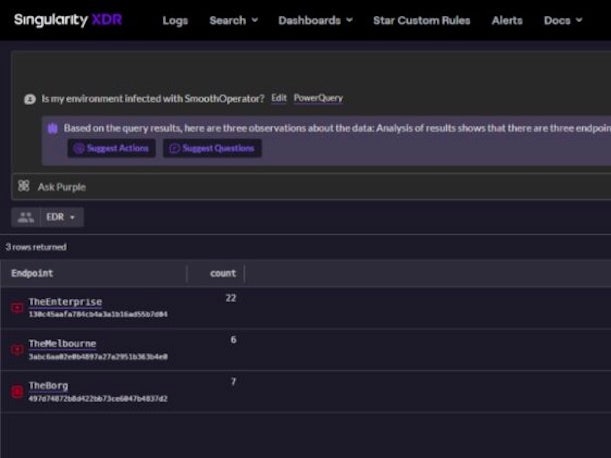Go to the Logs tab
This screenshot has width=611, height=458.
point(175,20)
